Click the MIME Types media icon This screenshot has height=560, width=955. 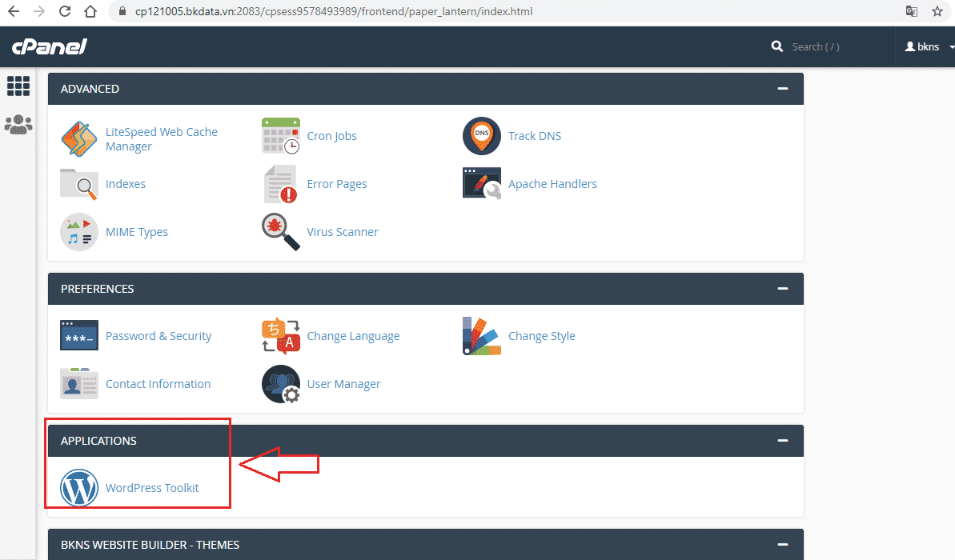(x=79, y=232)
